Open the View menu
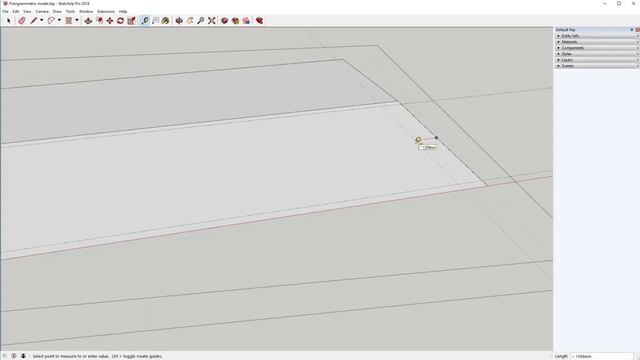This screenshot has height=360, width=640. click(x=27, y=11)
